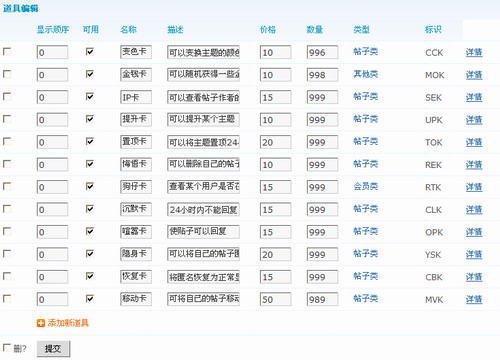Select the row checkbox for OPK item

[7, 231]
